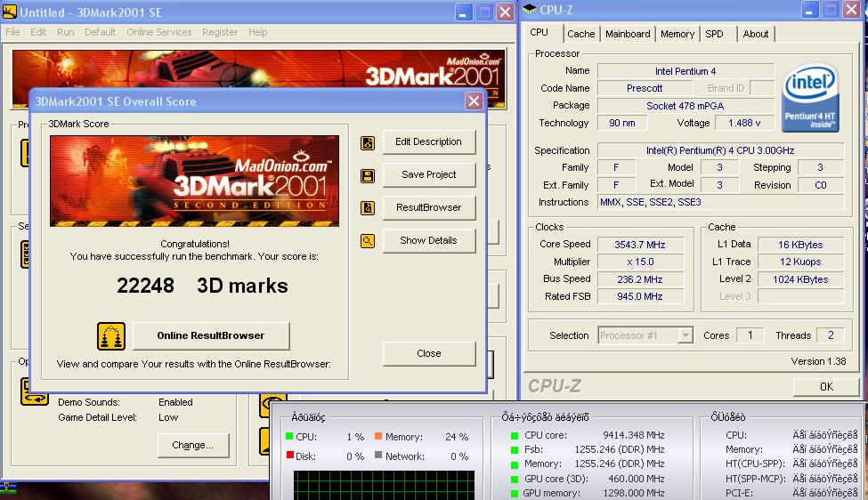The height and width of the screenshot is (500, 868).
Task: Click the Options icon beside Demo Sounds
Action: click(35, 391)
